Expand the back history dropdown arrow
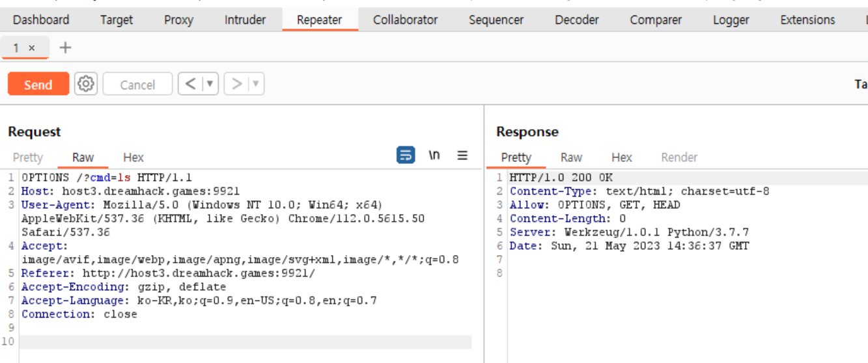This screenshot has width=868, height=363. [x=210, y=84]
